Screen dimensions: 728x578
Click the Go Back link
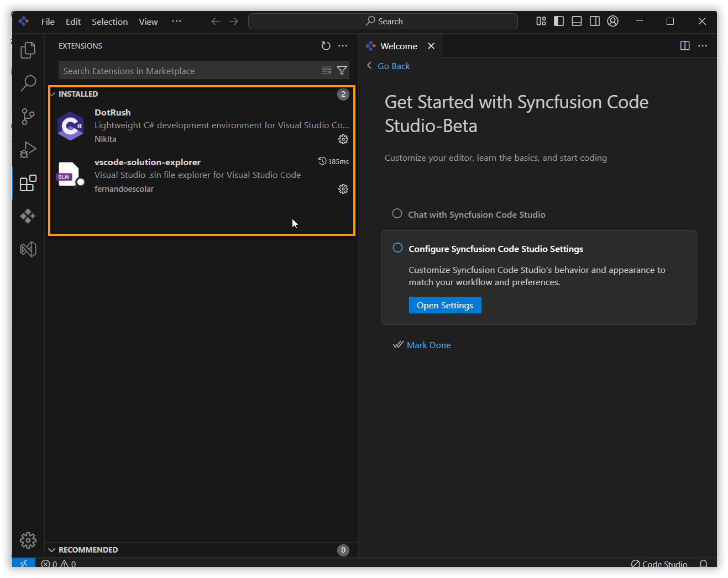(x=394, y=66)
